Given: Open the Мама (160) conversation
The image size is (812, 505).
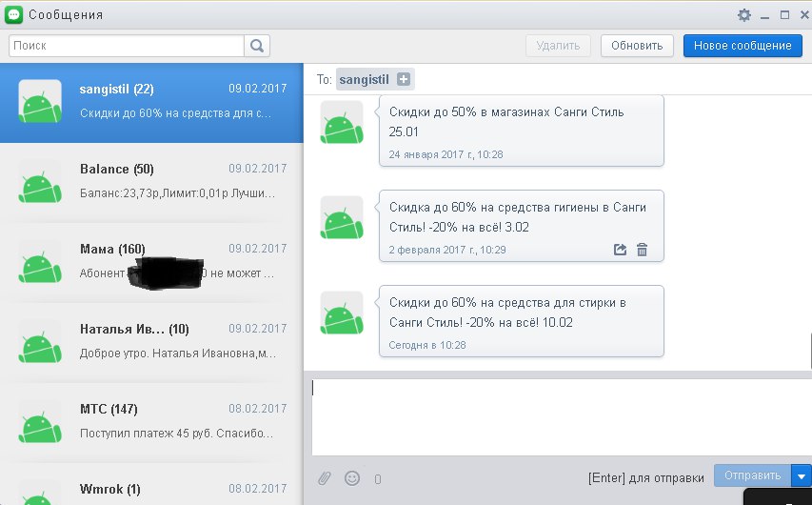Looking at the screenshot, I should point(152,261).
